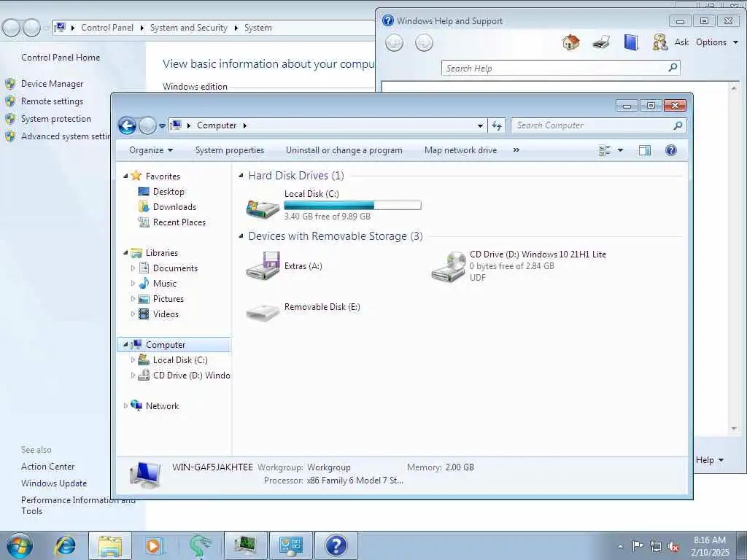
Task: Click the Back arrow in Computer window
Action: 127,125
